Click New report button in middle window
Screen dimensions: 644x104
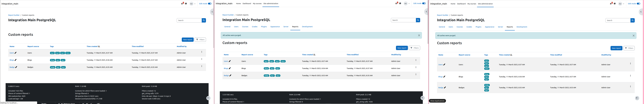402,48
